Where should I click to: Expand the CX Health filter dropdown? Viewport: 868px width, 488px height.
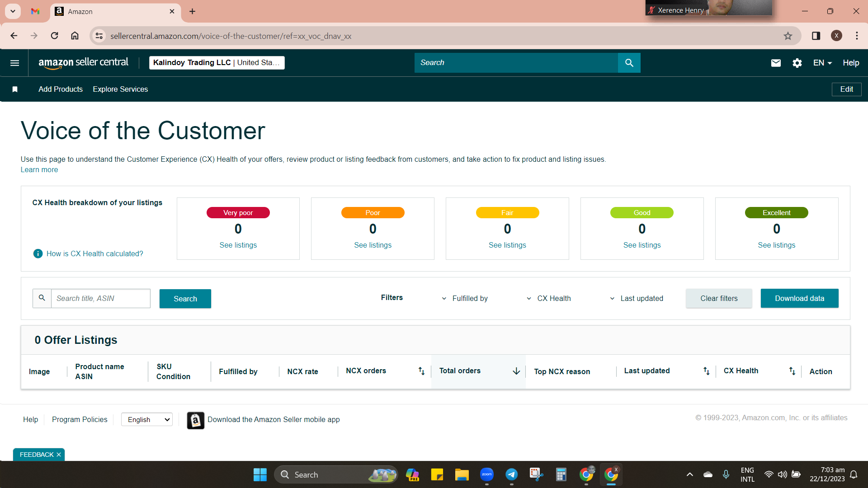tap(548, 298)
